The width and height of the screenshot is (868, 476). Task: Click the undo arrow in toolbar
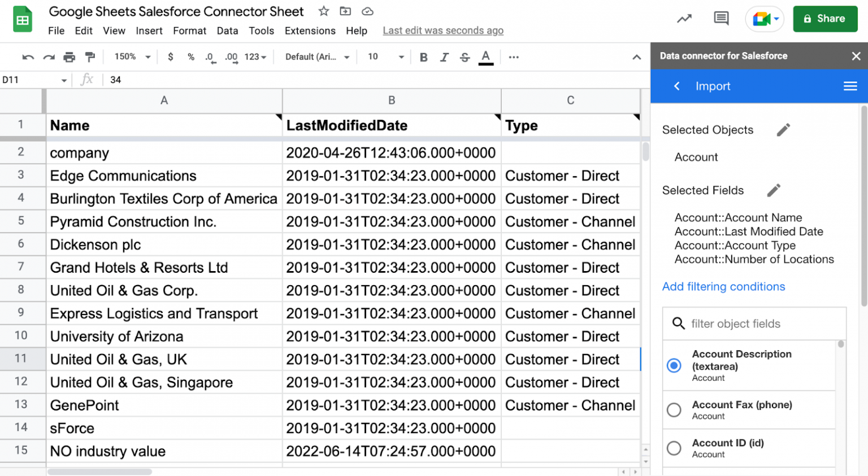(28, 57)
